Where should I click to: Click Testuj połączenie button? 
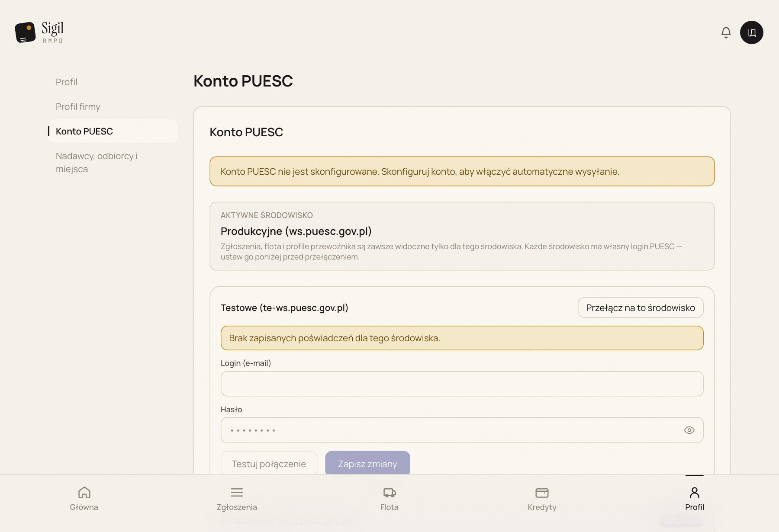269,463
